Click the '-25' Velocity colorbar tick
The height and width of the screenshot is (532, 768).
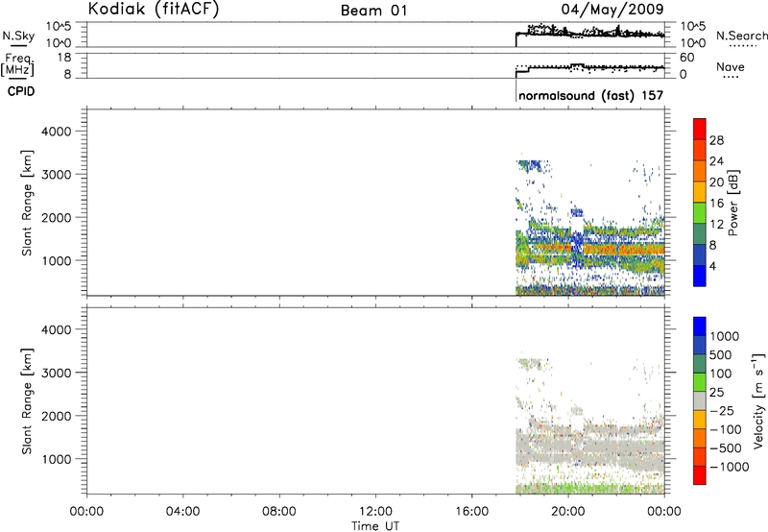point(722,411)
